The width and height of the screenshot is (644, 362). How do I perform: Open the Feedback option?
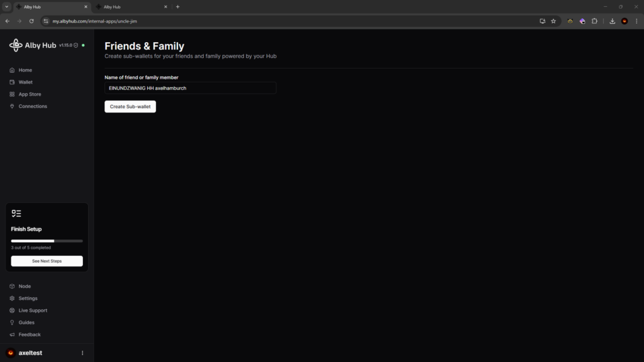(30, 334)
